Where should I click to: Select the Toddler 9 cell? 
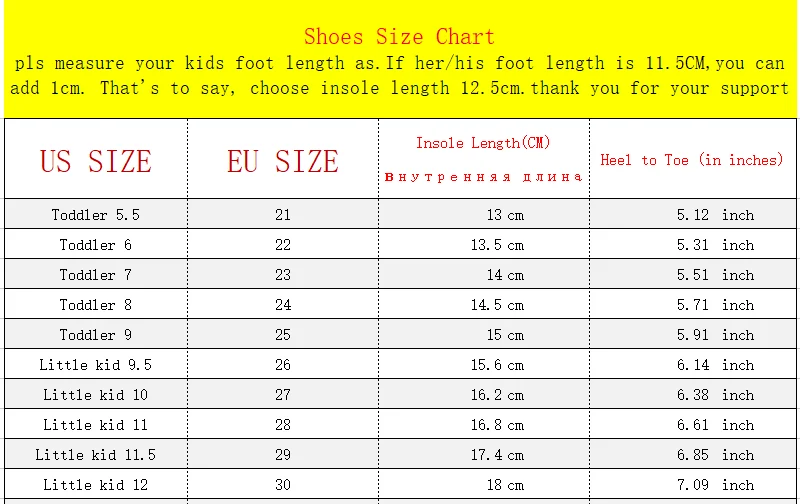click(96, 335)
